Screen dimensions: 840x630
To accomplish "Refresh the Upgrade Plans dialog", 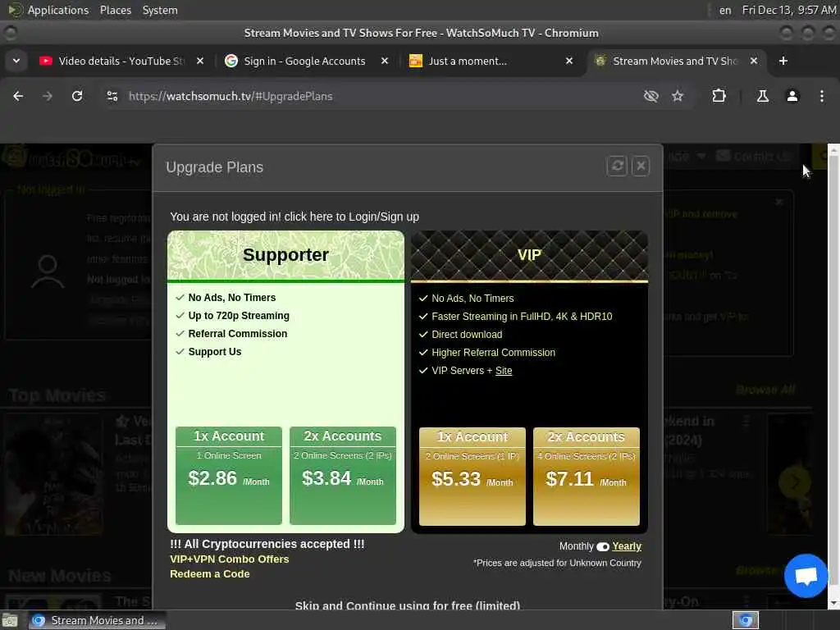I will (x=617, y=166).
